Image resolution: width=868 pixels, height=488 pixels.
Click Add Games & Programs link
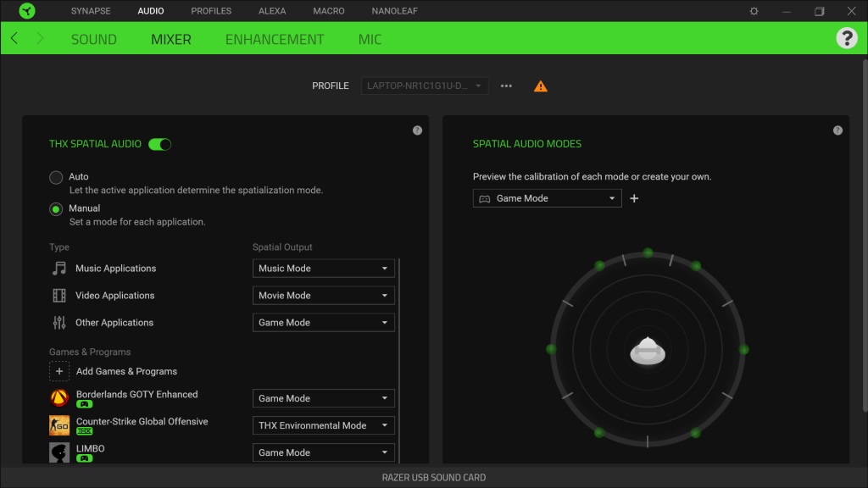pos(126,371)
